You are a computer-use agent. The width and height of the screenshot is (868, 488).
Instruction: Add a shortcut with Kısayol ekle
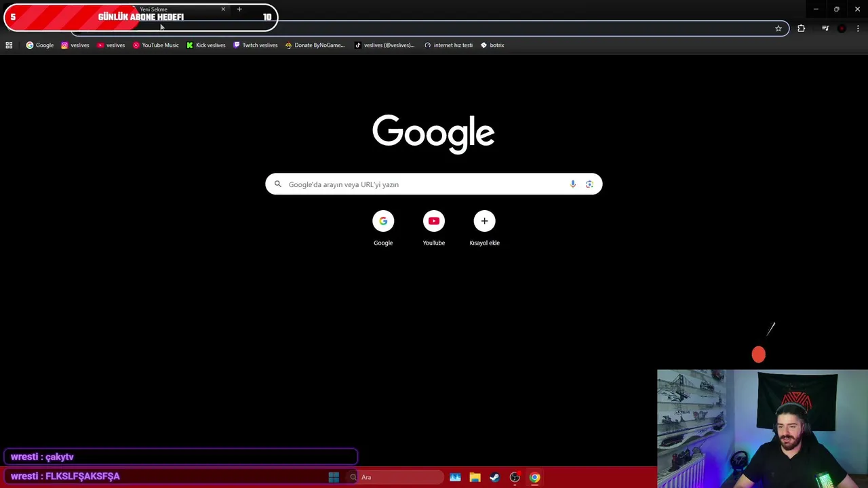[484, 229]
